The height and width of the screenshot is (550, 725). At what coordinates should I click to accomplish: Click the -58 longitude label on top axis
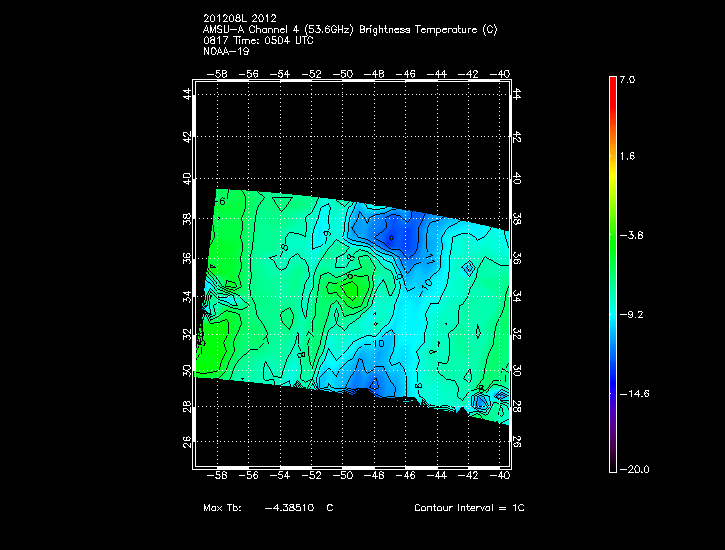pyautogui.click(x=218, y=73)
